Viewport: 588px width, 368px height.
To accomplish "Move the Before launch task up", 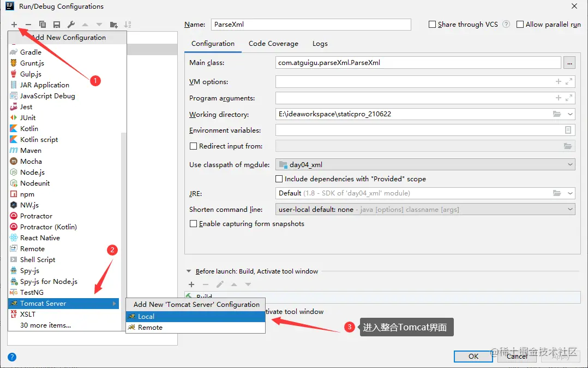I will [x=234, y=284].
